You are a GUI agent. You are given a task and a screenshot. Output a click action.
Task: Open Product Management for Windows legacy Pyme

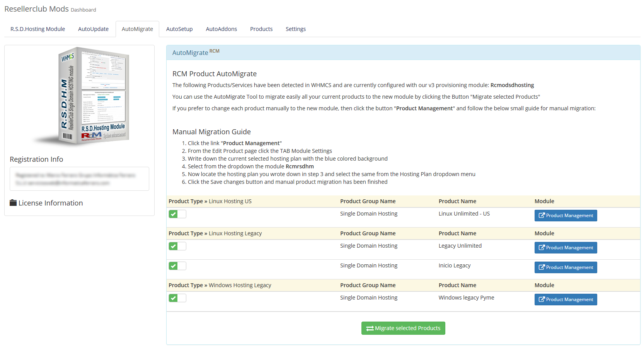[x=566, y=300]
